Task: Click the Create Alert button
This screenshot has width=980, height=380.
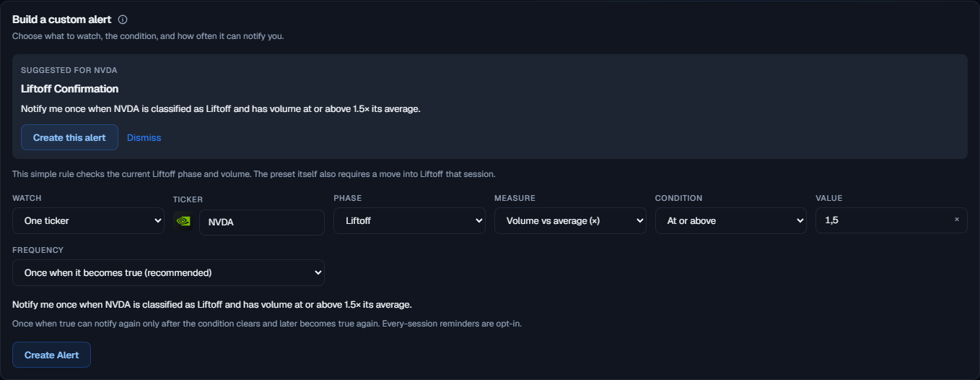Action: 51,355
